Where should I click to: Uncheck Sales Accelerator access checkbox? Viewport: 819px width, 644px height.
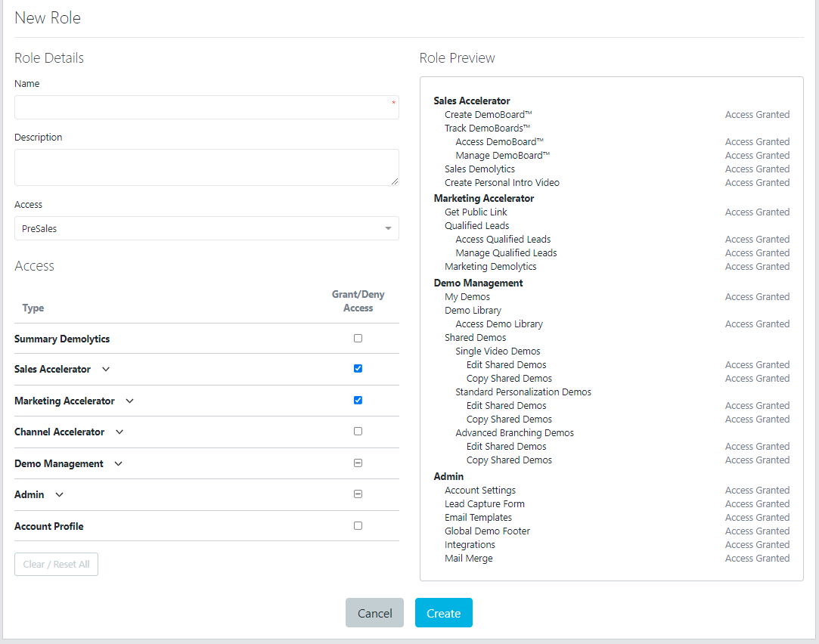358,368
